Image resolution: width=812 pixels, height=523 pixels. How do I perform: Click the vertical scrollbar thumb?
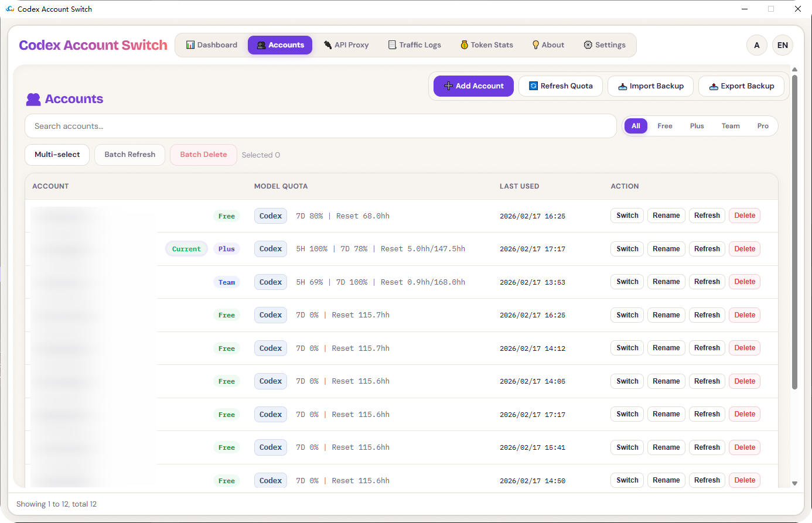coord(794,231)
